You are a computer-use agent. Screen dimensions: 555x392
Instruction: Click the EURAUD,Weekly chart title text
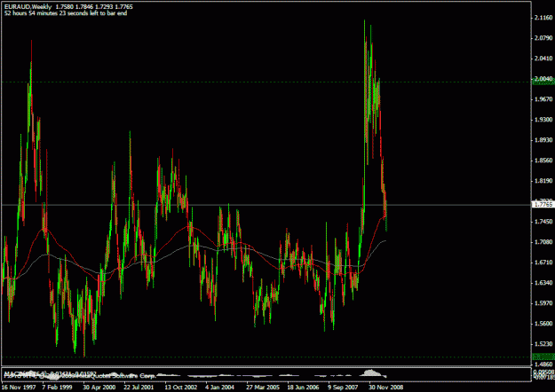[x=28, y=7]
